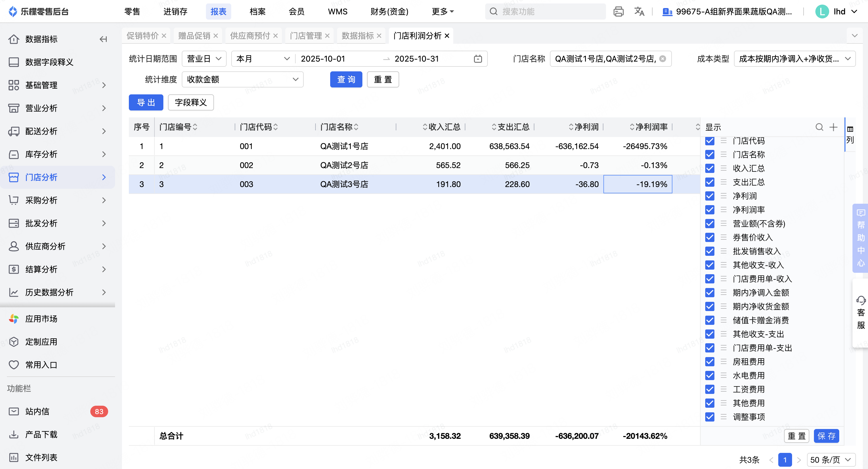Toggle the 房租费用 column checkbox
This screenshot has height=469, width=868.
pyautogui.click(x=710, y=362)
